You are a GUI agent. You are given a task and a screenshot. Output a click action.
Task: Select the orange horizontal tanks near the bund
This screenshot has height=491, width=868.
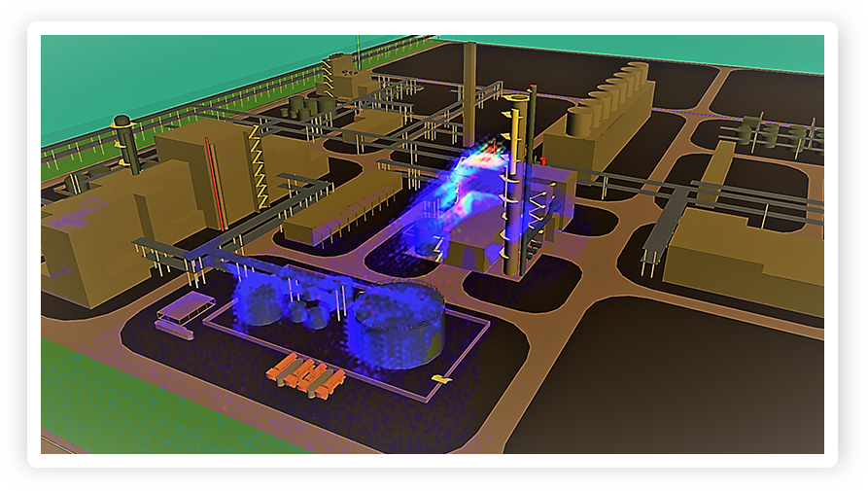(306, 375)
